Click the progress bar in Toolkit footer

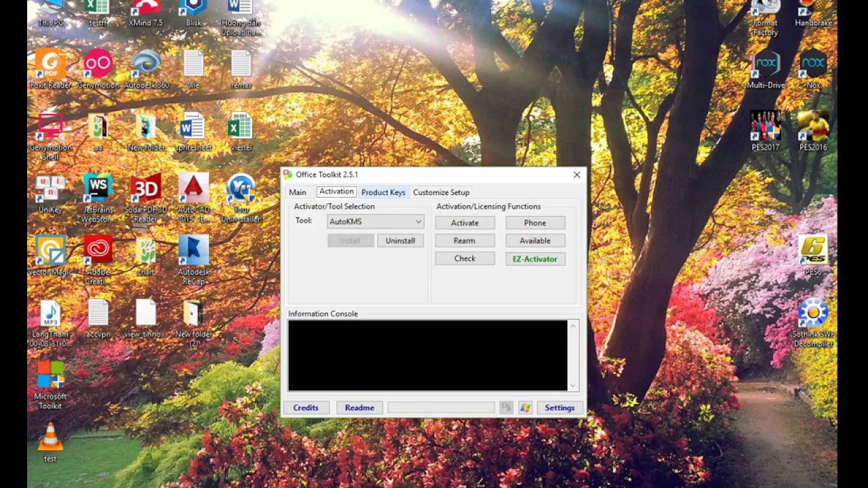click(441, 407)
